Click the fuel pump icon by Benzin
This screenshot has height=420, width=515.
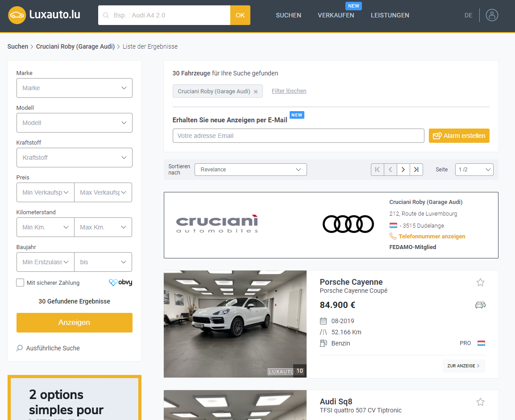[324, 343]
